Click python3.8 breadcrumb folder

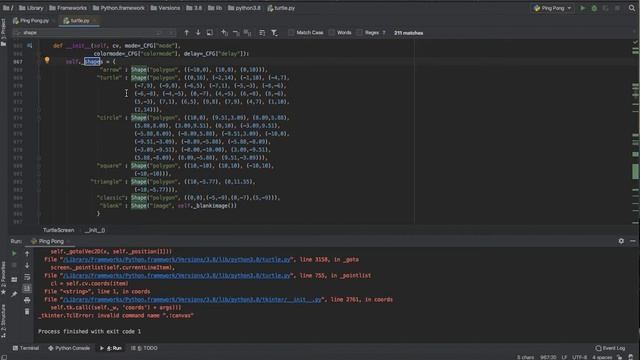(244, 8)
